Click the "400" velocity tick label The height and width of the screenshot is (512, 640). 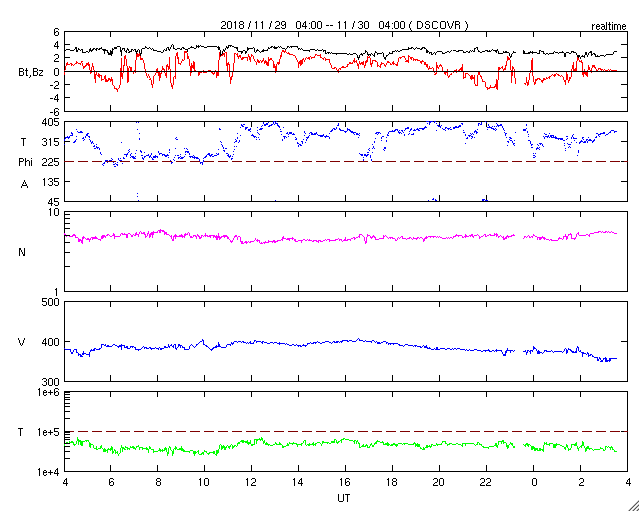coord(51,342)
